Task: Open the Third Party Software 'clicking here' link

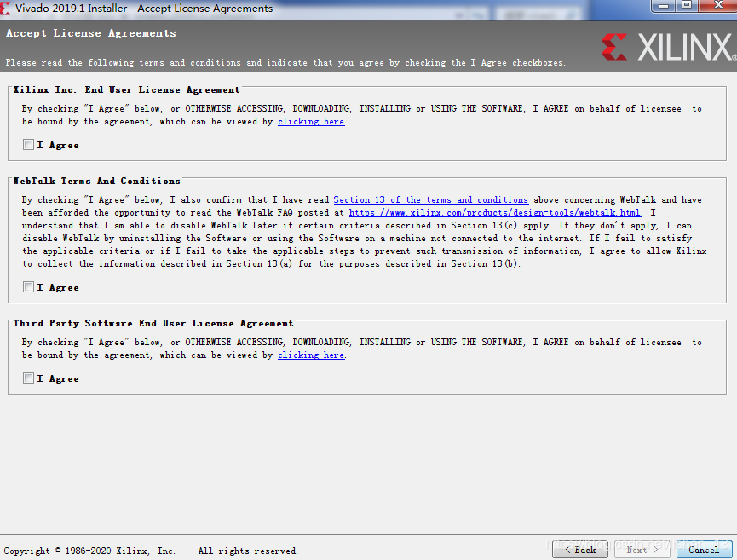Action: click(311, 355)
